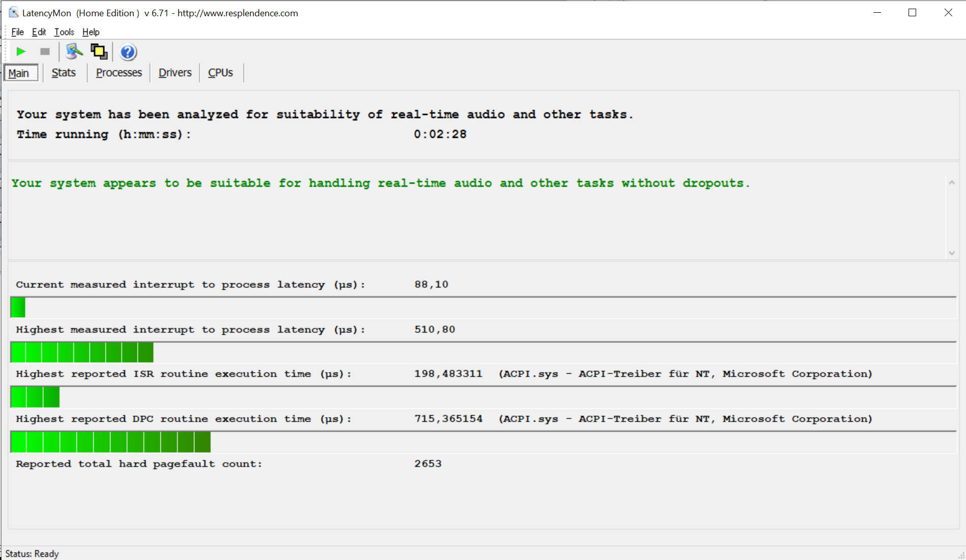Click the DPC value 715,365154

click(448, 419)
